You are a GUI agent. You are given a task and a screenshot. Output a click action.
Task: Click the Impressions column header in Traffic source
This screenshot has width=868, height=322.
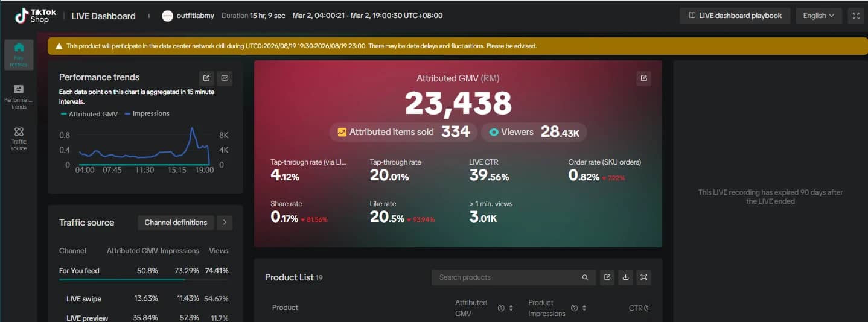(180, 251)
